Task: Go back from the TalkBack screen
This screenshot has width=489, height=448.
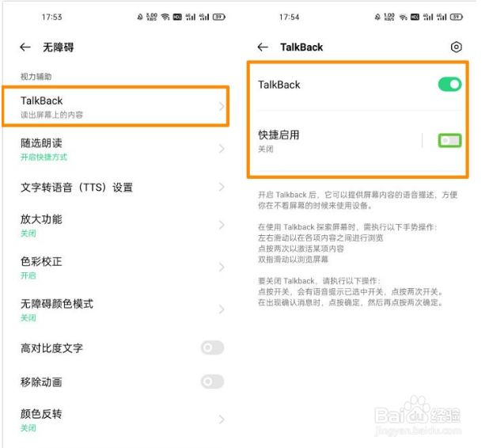Action: point(263,47)
